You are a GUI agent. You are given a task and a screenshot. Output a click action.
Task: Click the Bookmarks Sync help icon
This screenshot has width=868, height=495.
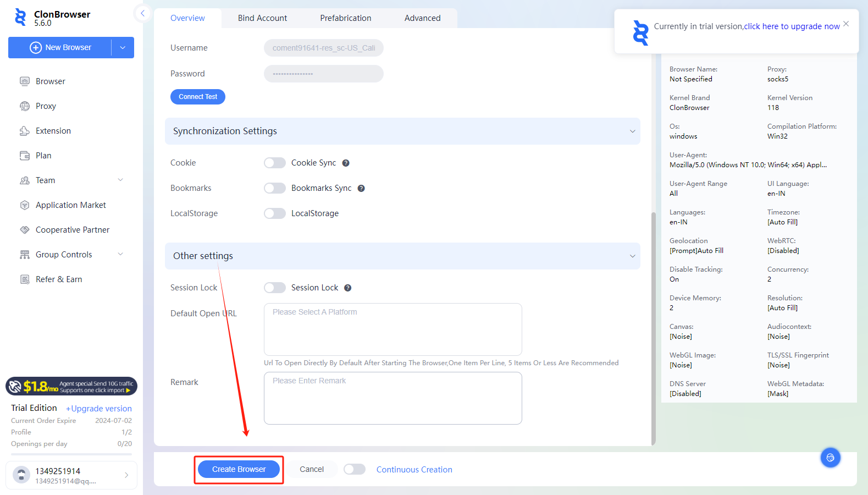[361, 188]
